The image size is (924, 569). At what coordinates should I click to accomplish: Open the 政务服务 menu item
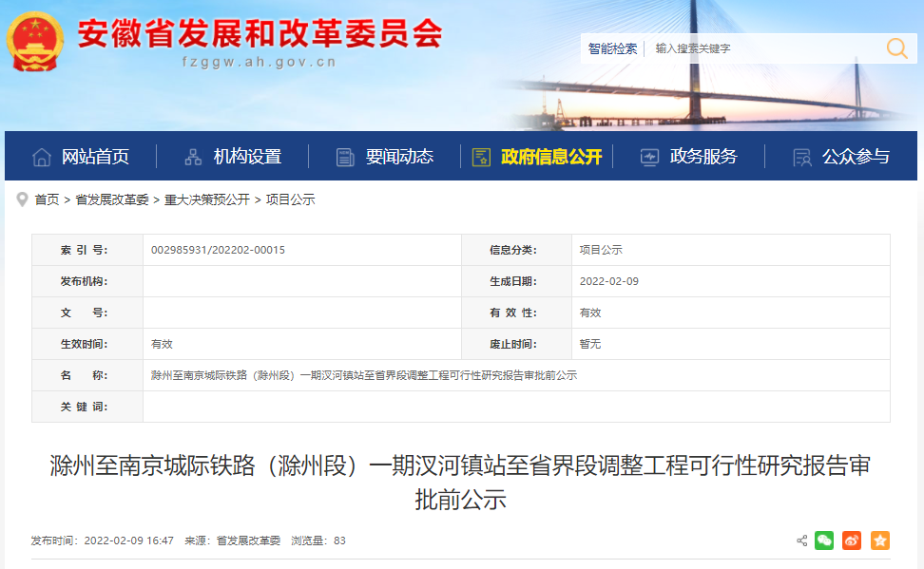(x=703, y=157)
